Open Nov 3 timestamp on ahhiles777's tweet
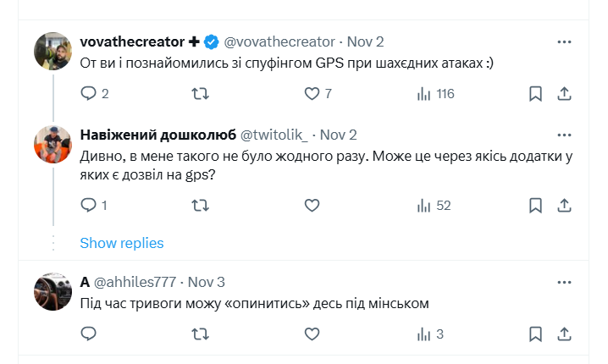Viewport: 608px width, 364px height. coord(206,282)
